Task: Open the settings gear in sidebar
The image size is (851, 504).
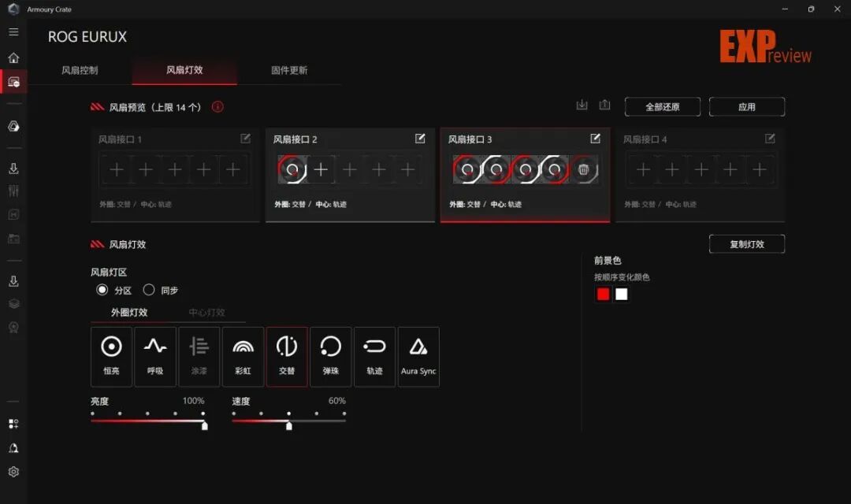Action: [x=13, y=472]
